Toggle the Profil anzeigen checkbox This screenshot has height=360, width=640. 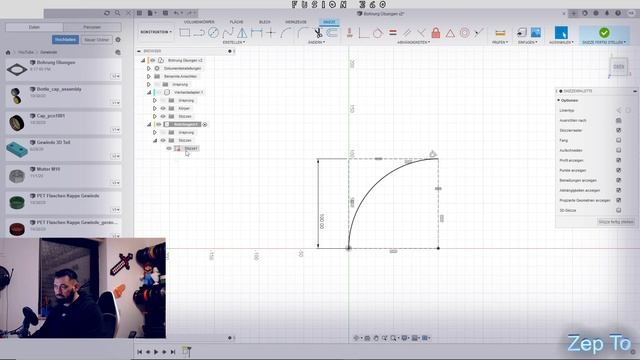[618, 160]
